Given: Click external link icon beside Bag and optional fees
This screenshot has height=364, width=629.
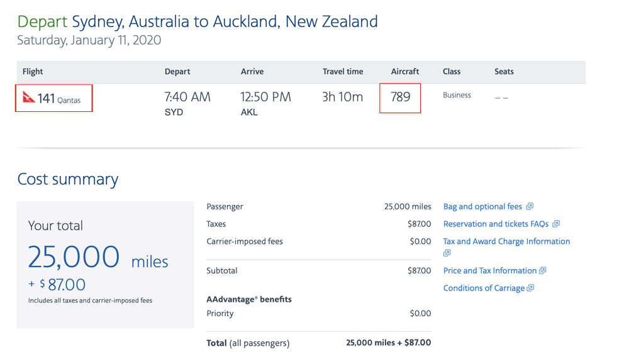Looking at the screenshot, I should pyautogui.click(x=530, y=206).
